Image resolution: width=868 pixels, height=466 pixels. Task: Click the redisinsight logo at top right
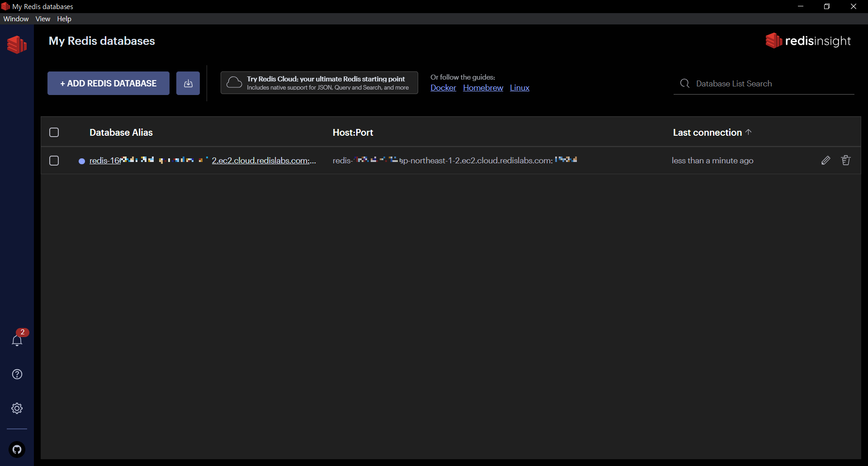point(808,41)
